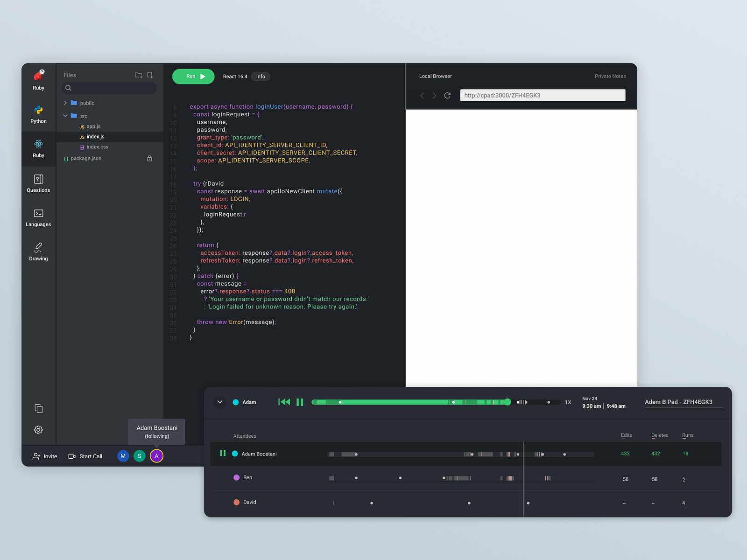Create a new file in Files panel
This screenshot has width=747, height=560.
(x=149, y=75)
